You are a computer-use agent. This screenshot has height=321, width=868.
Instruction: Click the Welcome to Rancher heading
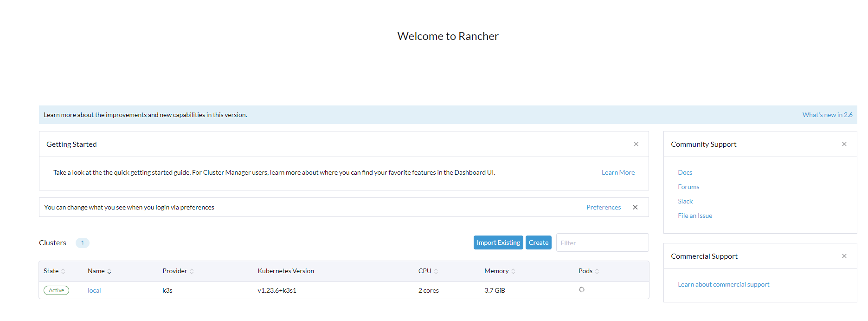pos(448,36)
